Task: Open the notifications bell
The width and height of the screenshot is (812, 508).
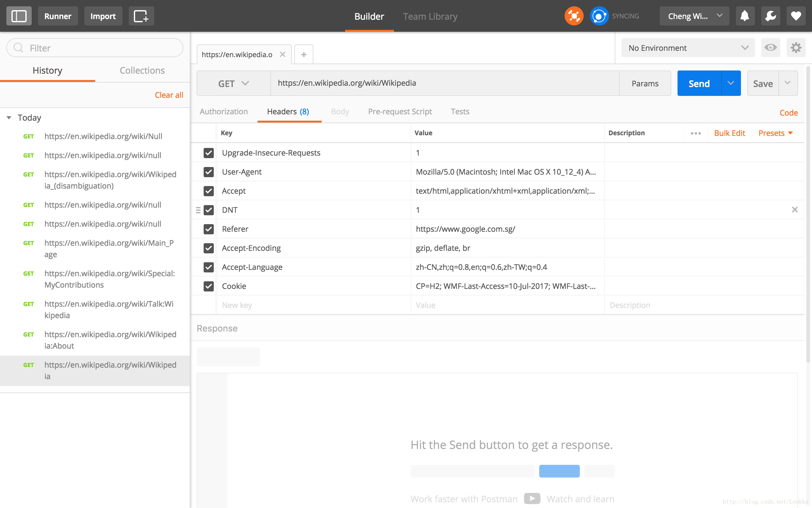Action: (x=745, y=16)
